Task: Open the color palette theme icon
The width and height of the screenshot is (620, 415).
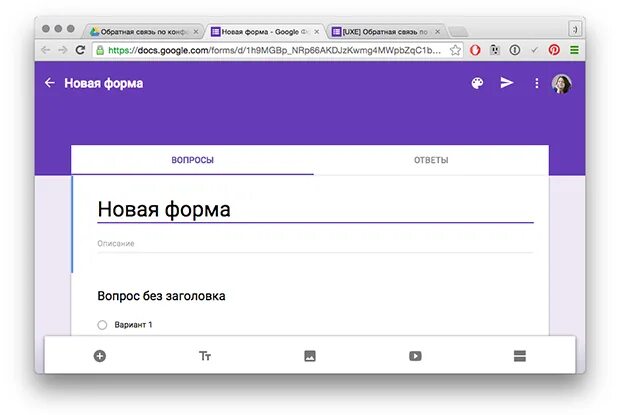Action: [477, 83]
